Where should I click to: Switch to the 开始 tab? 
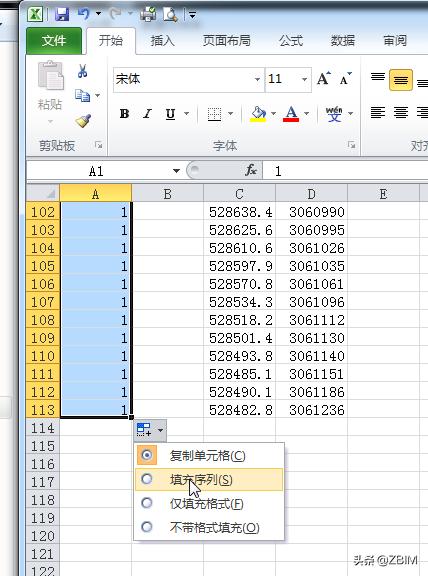110,40
